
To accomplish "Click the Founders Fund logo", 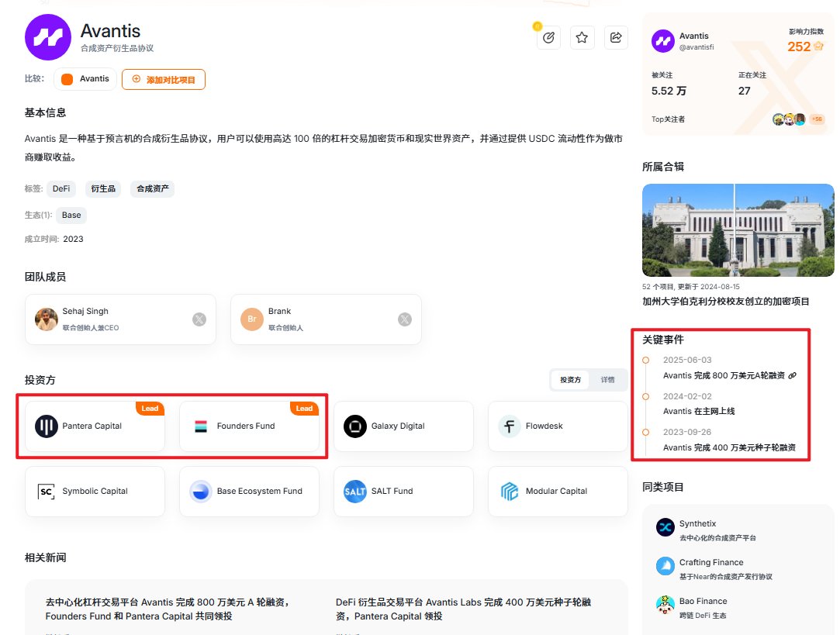I will click(201, 426).
